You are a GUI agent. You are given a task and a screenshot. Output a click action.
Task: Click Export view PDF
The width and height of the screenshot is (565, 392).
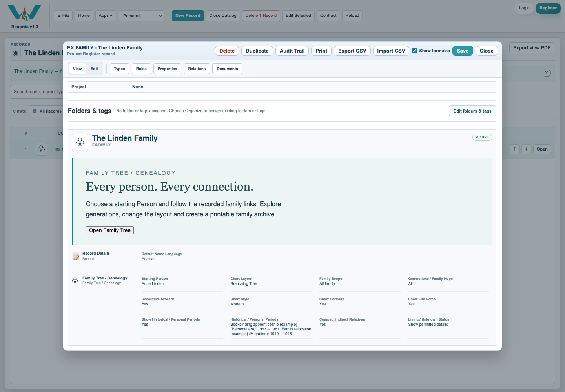pos(532,48)
